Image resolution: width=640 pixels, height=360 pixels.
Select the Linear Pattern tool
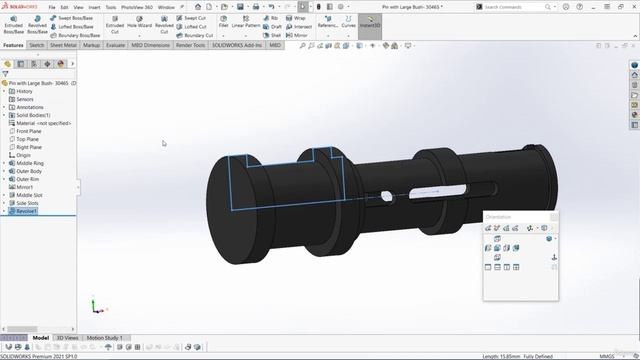(x=246, y=22)
